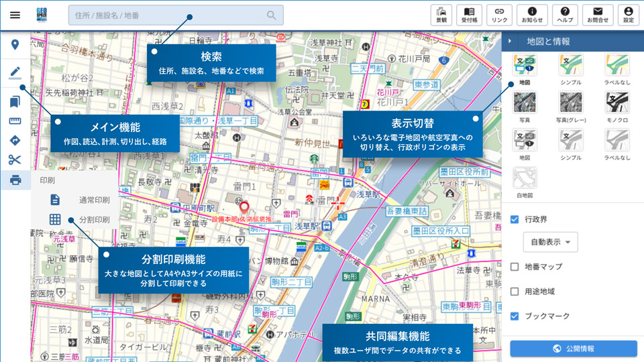The width and height of the screenshot is (644, 362).
Task: Open the bookmark tool in sidebar
Action: tap(15, 102)
